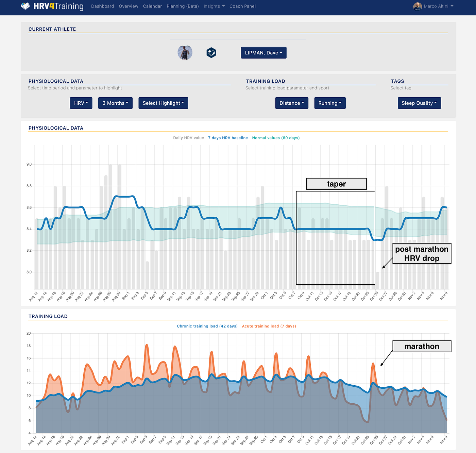Viewport: 476px width, 453px height.
Task: Expand the Insights dropdown menu
Action: point(214,6)
